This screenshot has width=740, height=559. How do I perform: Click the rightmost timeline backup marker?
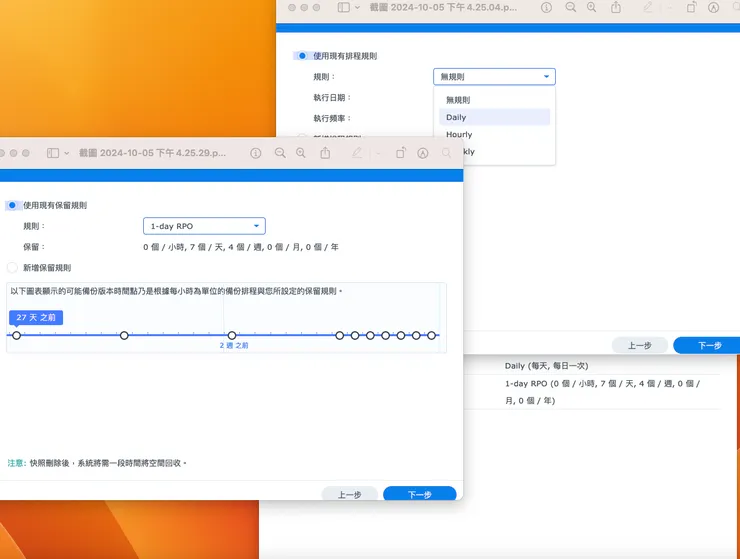coord(431,335)
